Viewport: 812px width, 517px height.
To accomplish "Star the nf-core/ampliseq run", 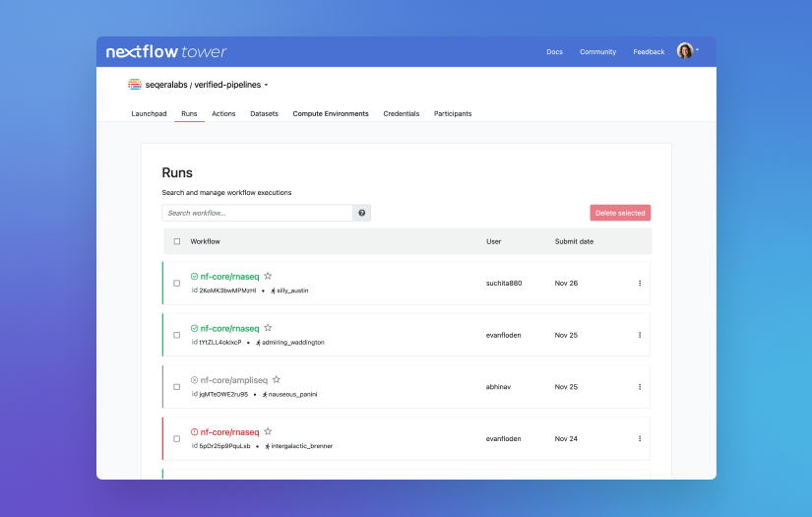I will pyautogui.click(x=277, y=379).
